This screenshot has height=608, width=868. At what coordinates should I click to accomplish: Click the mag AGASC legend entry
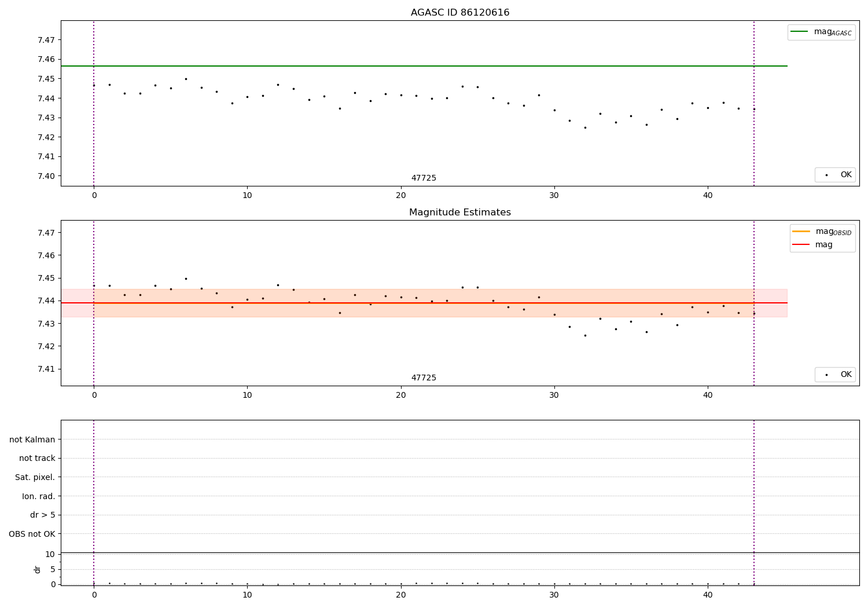pos(821,32)
